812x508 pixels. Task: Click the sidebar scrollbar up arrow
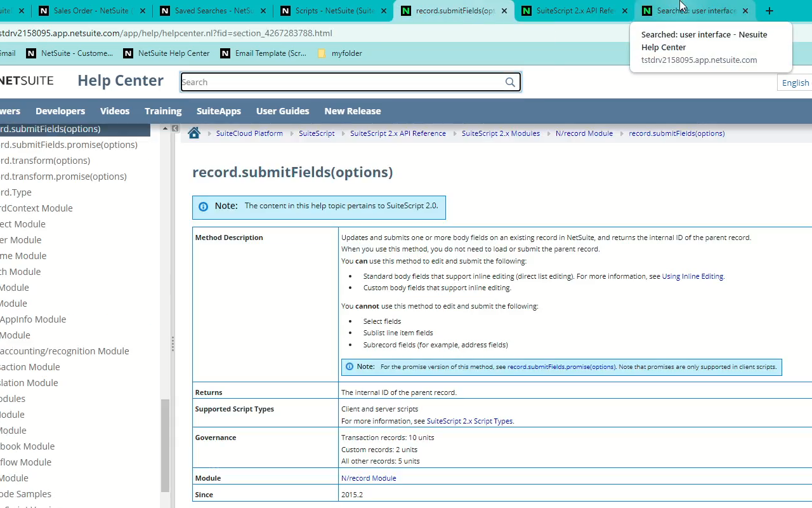click(x=165, y=128)
